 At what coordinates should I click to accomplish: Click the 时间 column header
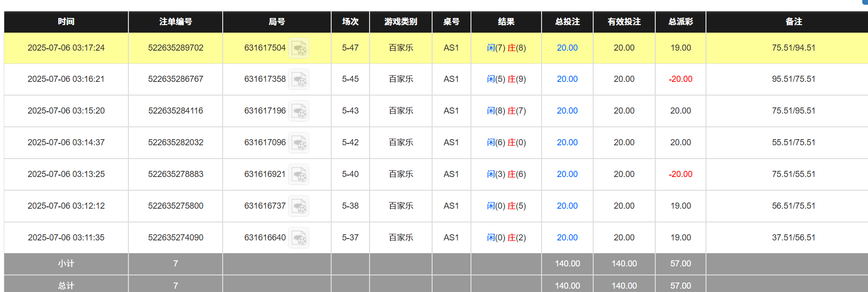pos(66,22)
